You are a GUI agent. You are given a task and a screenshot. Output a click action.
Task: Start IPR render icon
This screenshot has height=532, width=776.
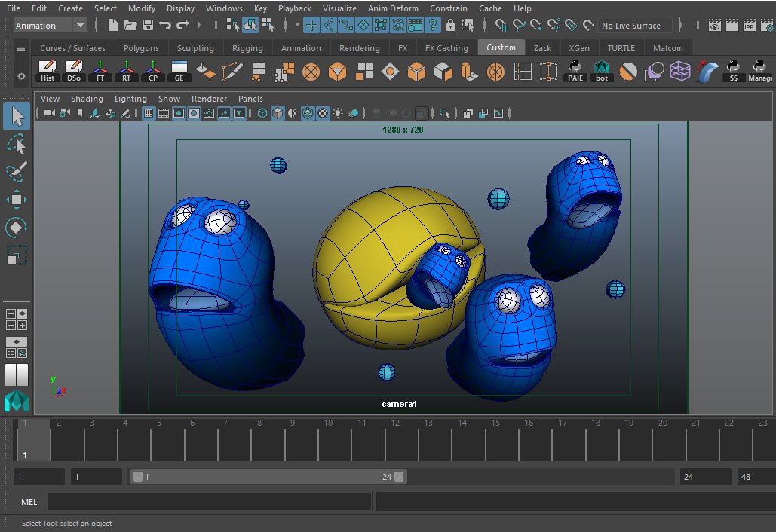tap(750, 25)
